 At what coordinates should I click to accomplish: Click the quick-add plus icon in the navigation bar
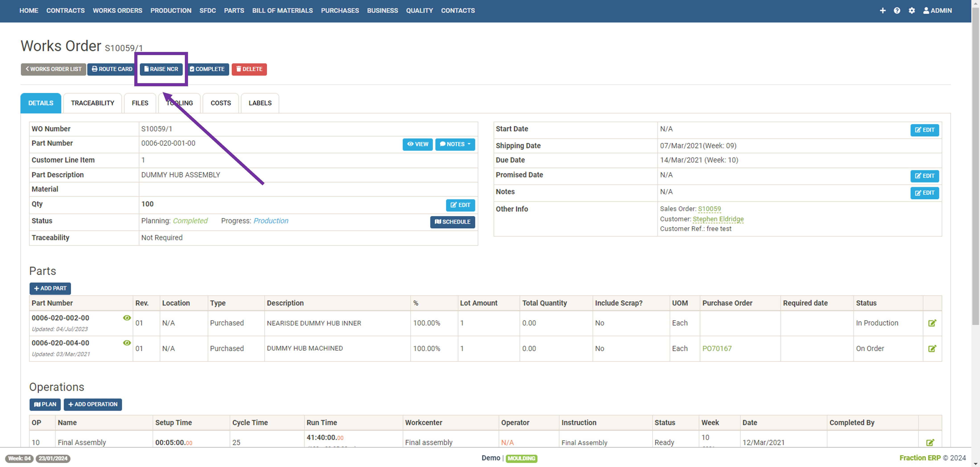883,10
